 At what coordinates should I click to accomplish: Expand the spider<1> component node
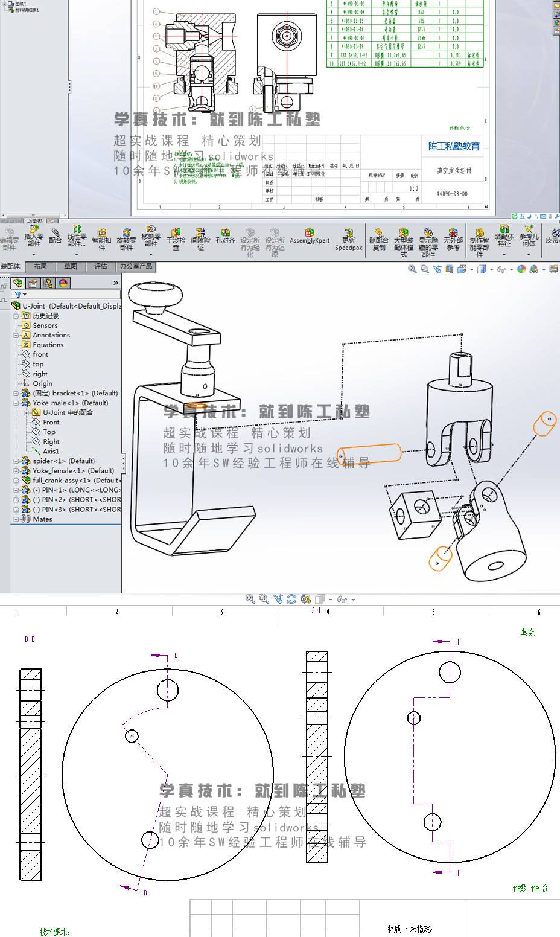(x=17, y=461)
